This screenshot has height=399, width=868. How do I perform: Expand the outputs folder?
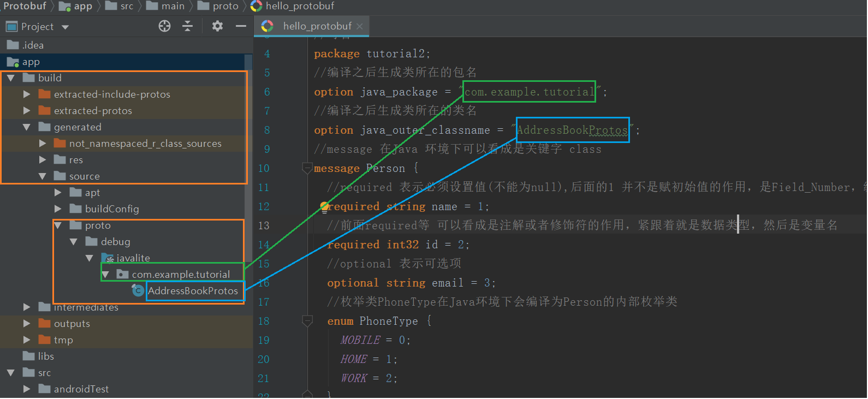tap(26, 324)
